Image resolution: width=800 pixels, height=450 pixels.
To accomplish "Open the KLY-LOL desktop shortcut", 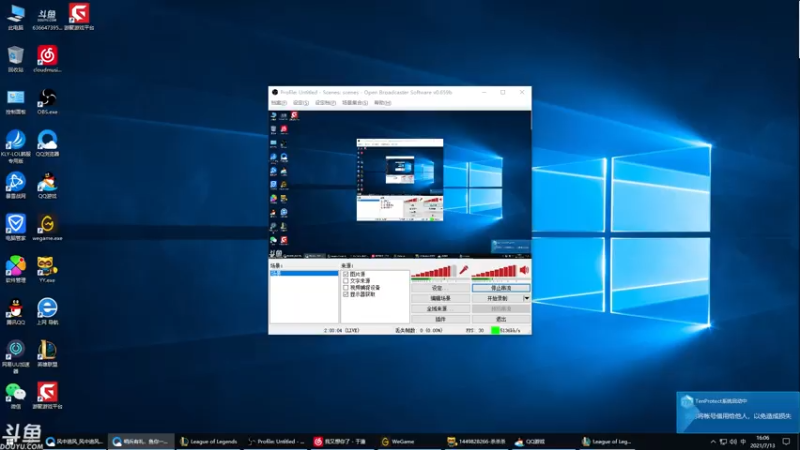I will tap(16, 146).
